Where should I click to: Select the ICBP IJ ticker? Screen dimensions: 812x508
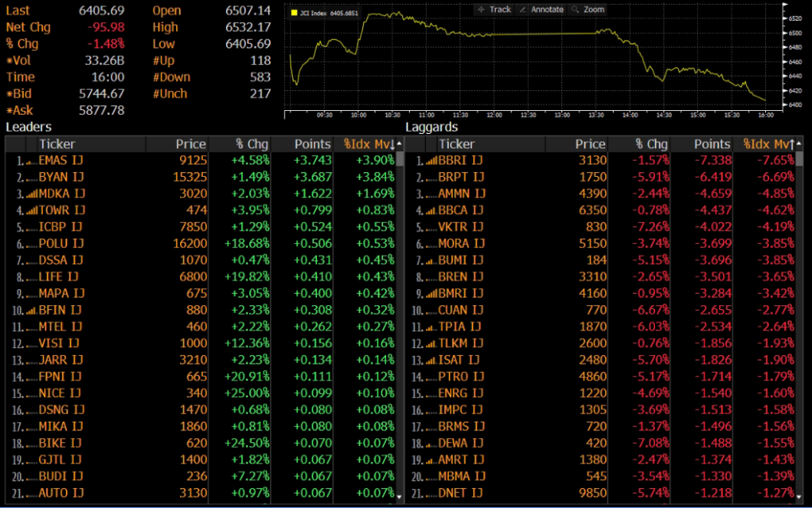click(x=60, y=227)
